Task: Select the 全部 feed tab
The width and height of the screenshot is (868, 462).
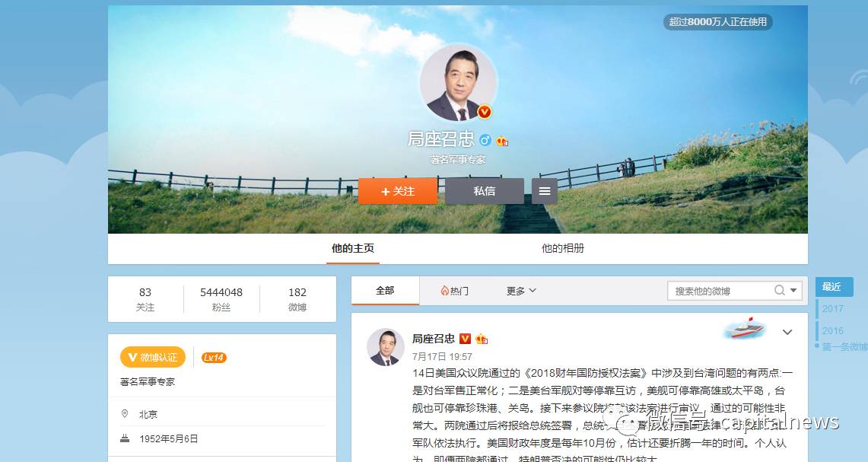Action: tap(385, 291)
